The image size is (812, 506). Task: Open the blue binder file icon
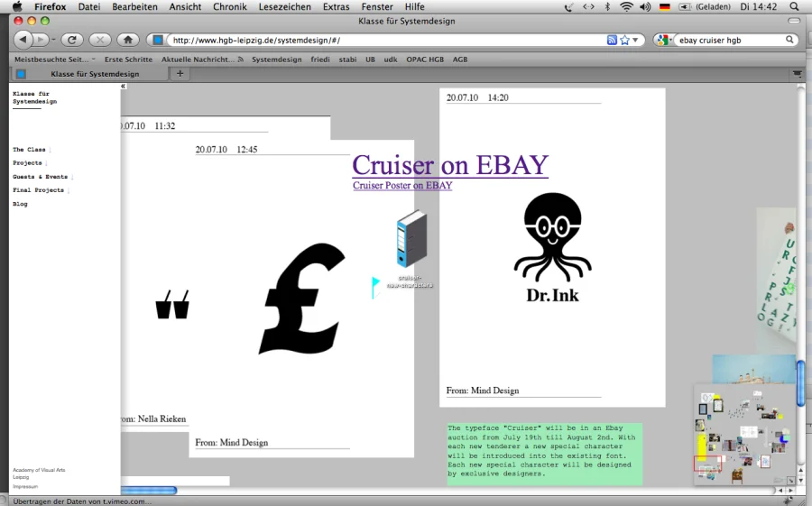click(411, 239)
